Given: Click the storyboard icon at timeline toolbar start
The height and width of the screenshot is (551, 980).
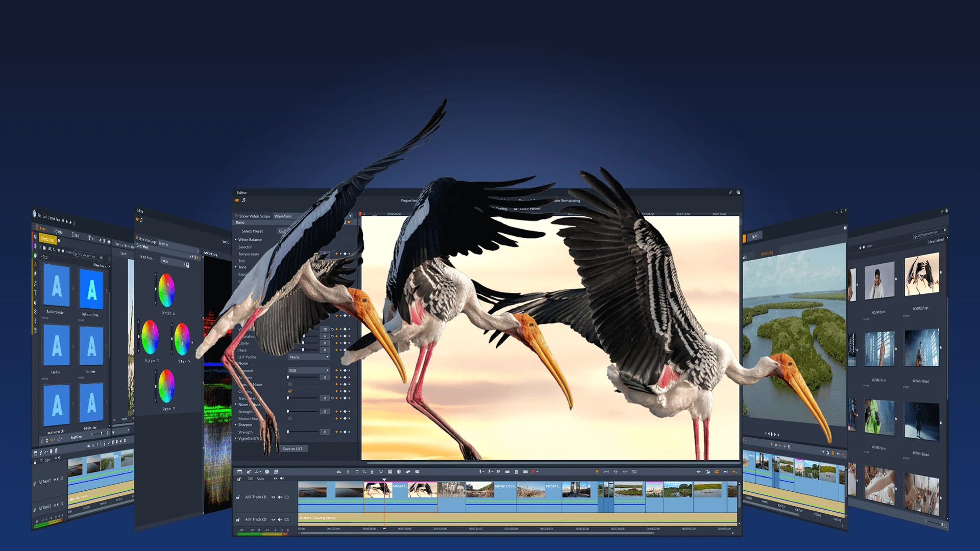Looking at the screenshot, I should pyautogui.click(x=240, y=471).
